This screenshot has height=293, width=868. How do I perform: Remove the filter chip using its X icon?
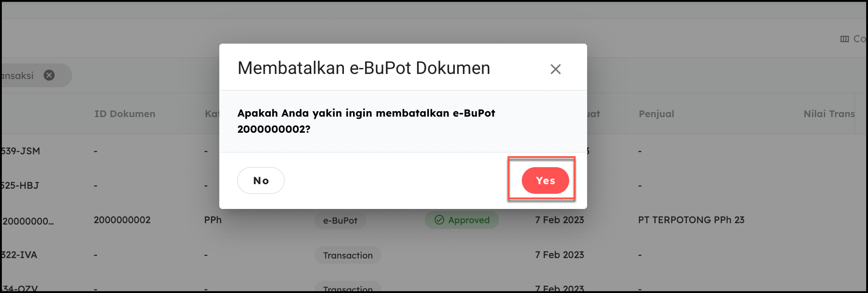click(x=49, y=75)
